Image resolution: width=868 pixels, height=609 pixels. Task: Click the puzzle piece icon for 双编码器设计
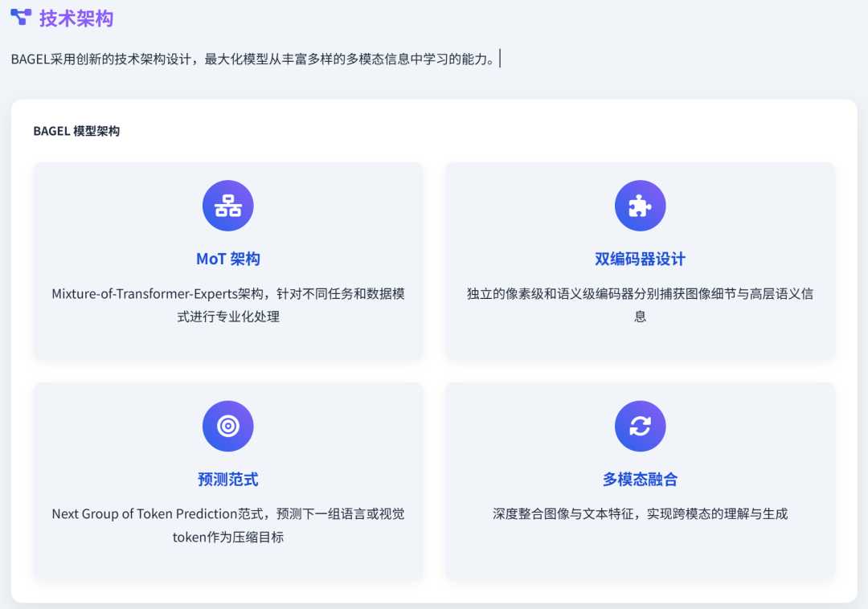[640, 206]
